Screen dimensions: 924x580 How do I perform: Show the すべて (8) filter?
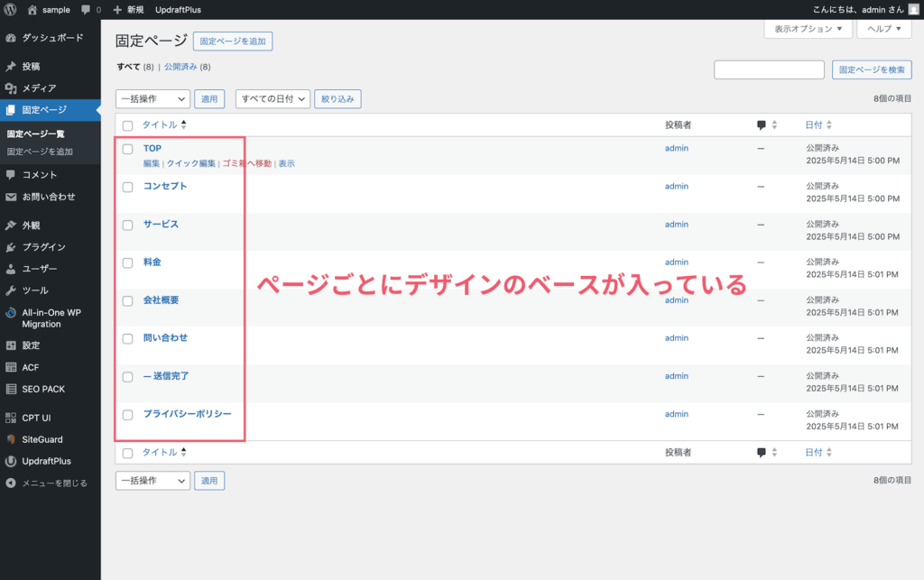click(x=135, y=67)
